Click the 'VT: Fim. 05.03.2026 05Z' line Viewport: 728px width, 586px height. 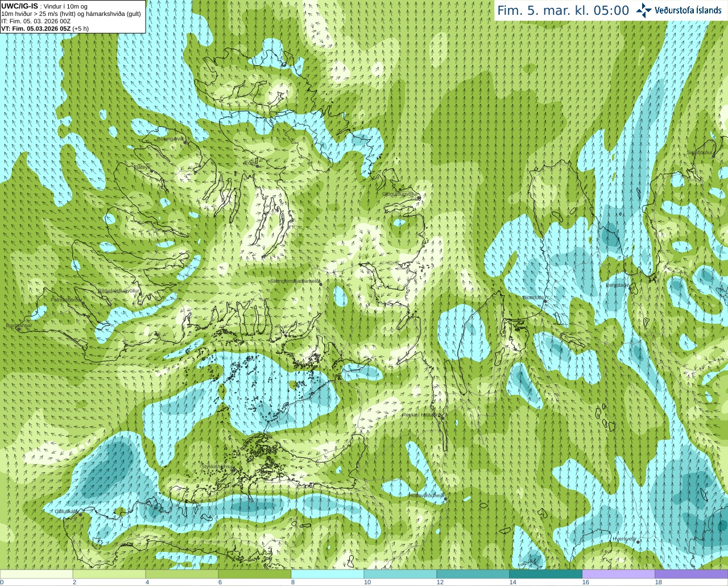coord(45,28)
